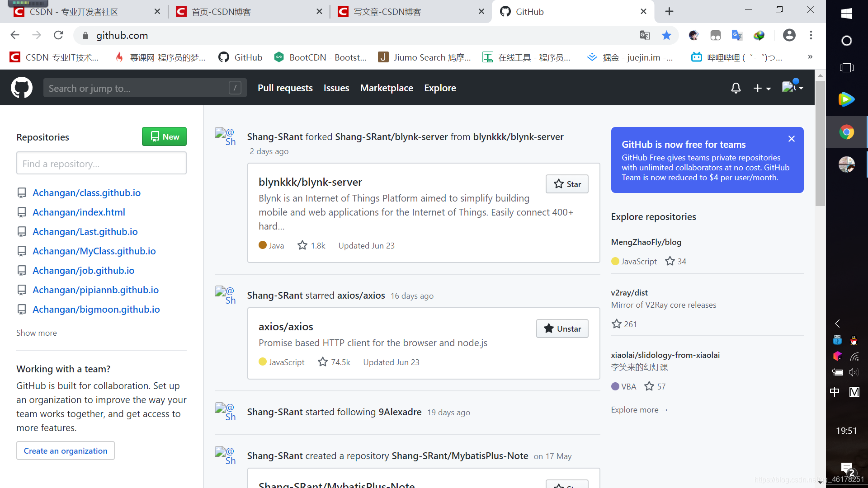
Task: Click the Issues navigation tab
Action: coord(336,88)
